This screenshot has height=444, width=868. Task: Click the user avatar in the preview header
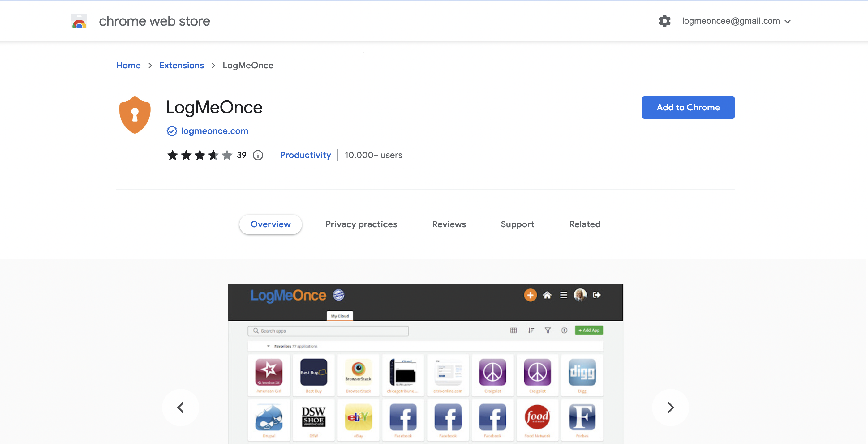point(580,295)
